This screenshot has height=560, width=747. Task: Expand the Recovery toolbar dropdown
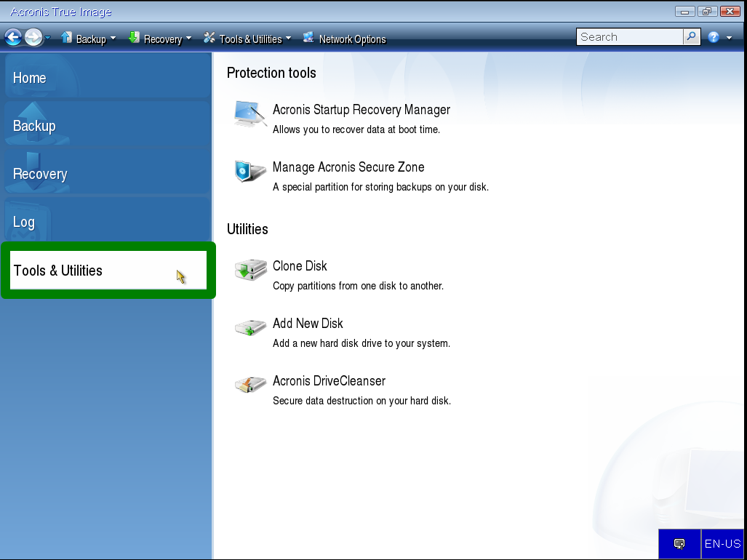(x=188, y=39)
